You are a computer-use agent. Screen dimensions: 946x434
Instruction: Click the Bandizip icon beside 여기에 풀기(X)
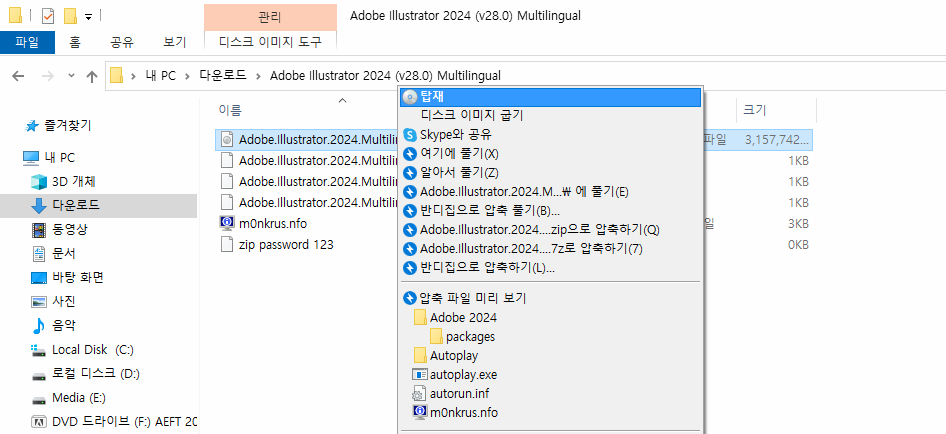tap(410, 154)
